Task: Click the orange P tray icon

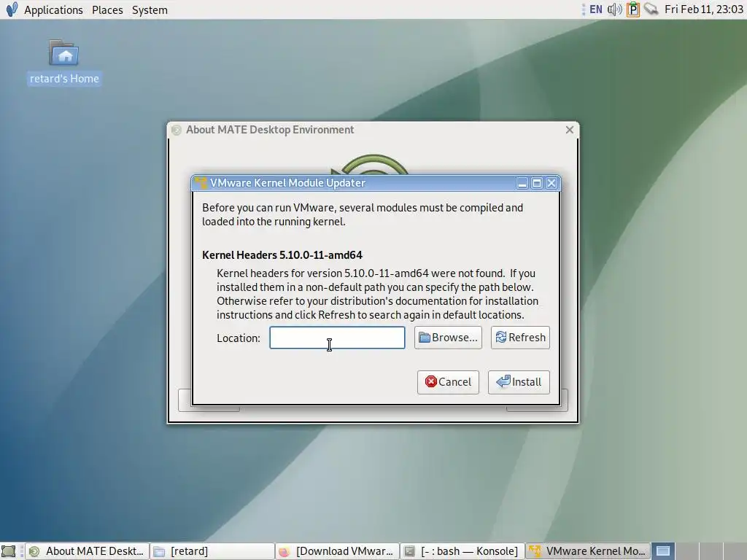Action: (x=633, y=9)
